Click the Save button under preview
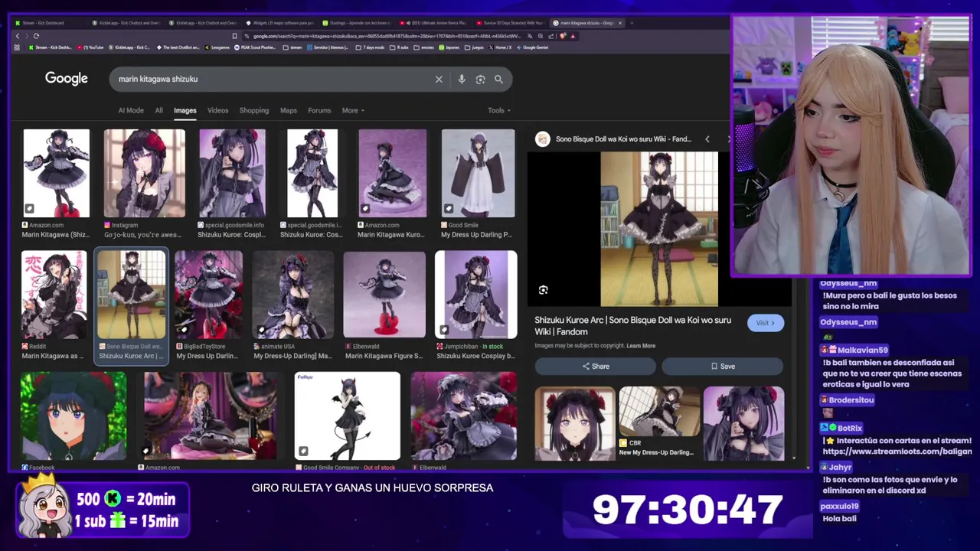 point(723,367)
